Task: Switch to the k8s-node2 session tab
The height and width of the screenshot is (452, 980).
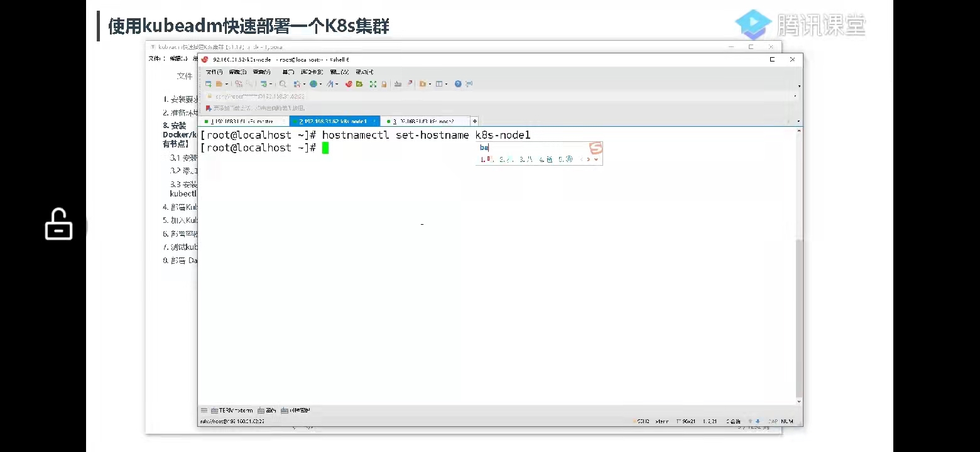Action: pos(425,121)
